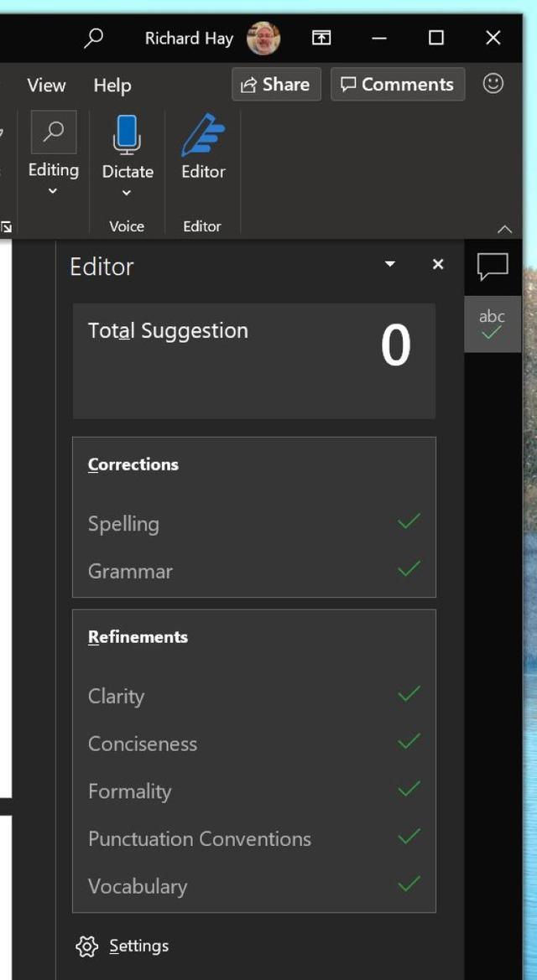The height and width of the screenshot is (980, 537).
Task: Review Spelling corrections checkmark
Action: point(409,521)
